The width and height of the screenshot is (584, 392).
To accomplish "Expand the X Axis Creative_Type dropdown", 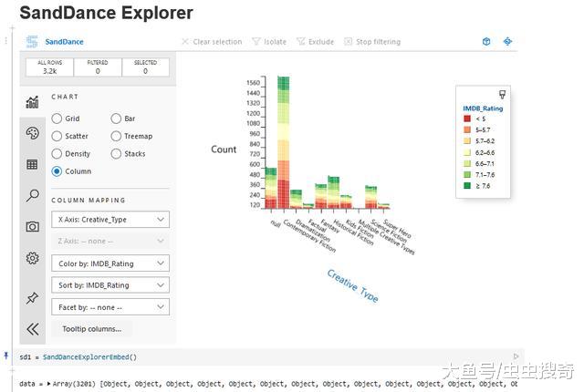I will tap(109, 220).
